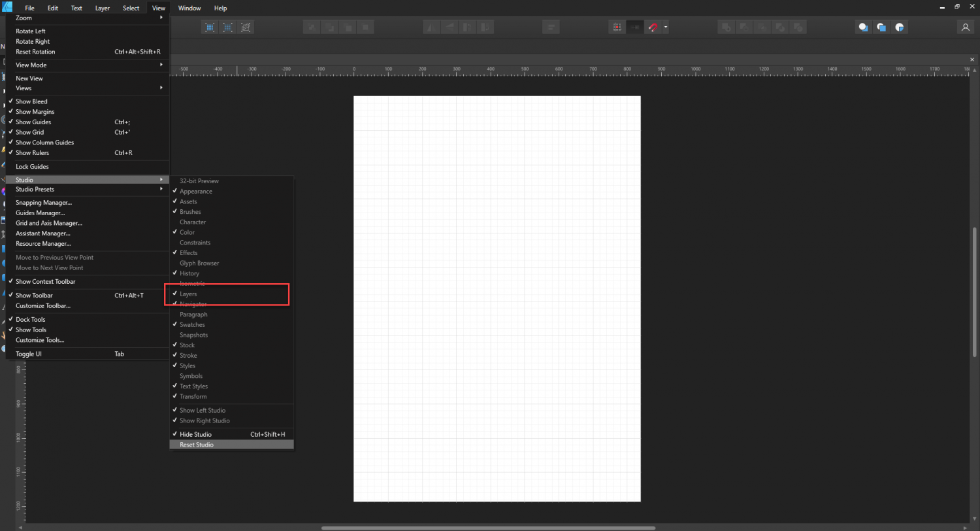Screen dimensions: 980x531
Task: Open the account icon at top right
Action: point(966,27)
